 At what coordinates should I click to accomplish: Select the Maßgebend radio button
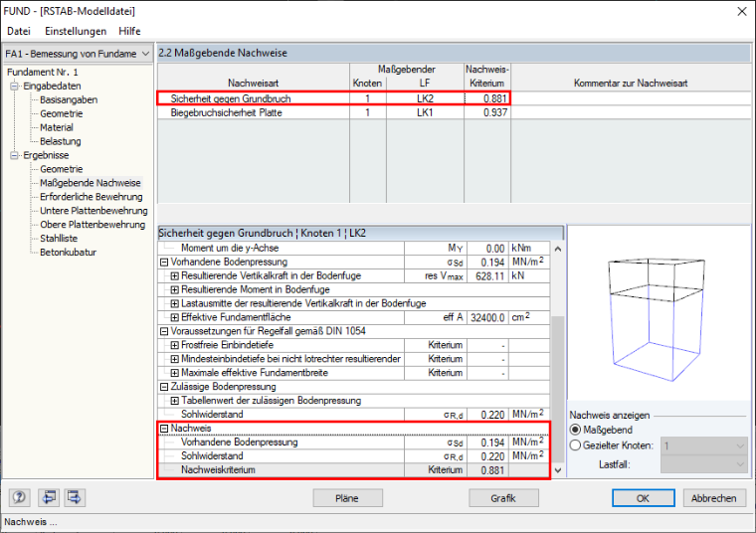click(x=575, y=430)
